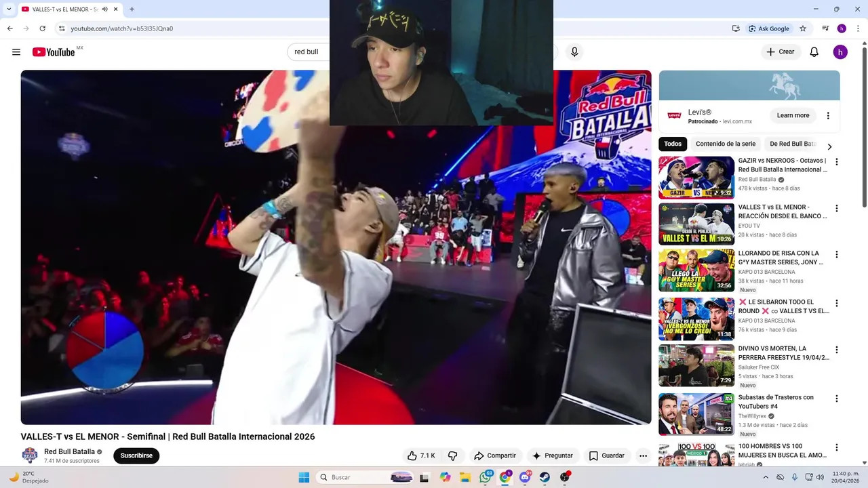Open options for LLORANDO DE RISA video
Image resolution: width=868 pixels, height=488 pixels.
836,254
